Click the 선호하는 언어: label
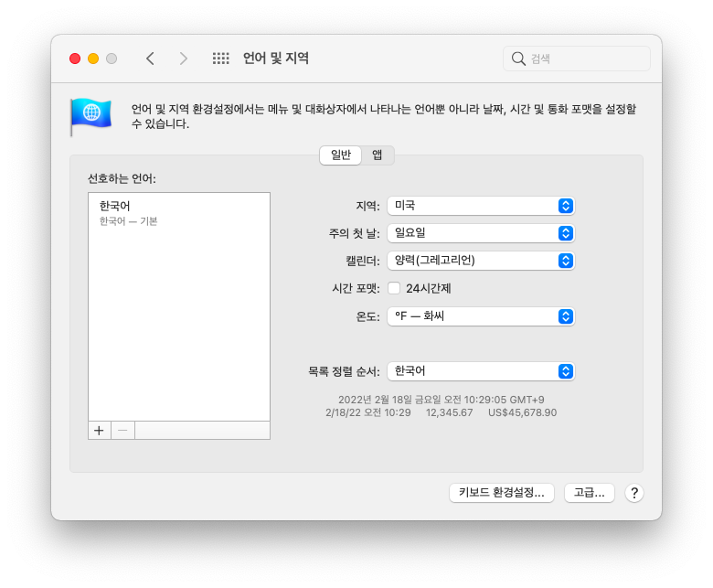 point(122,178)
